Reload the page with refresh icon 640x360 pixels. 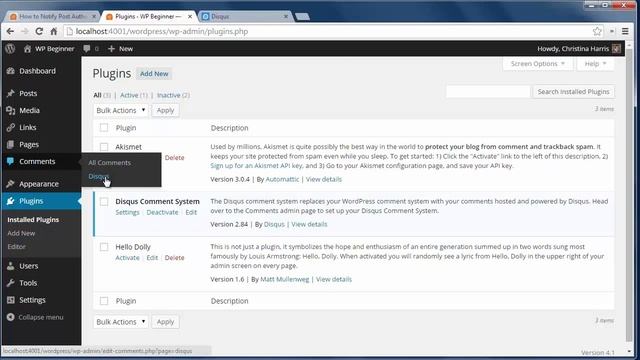39,31
